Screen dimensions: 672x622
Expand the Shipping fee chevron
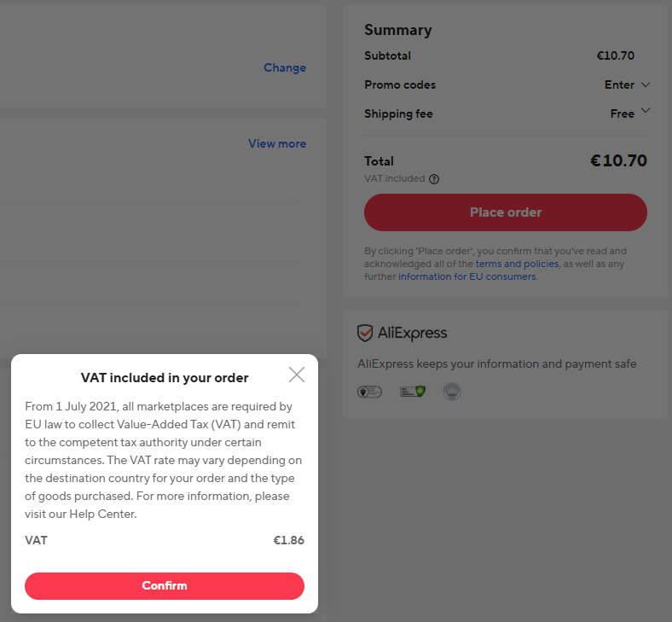click(646, 111)
